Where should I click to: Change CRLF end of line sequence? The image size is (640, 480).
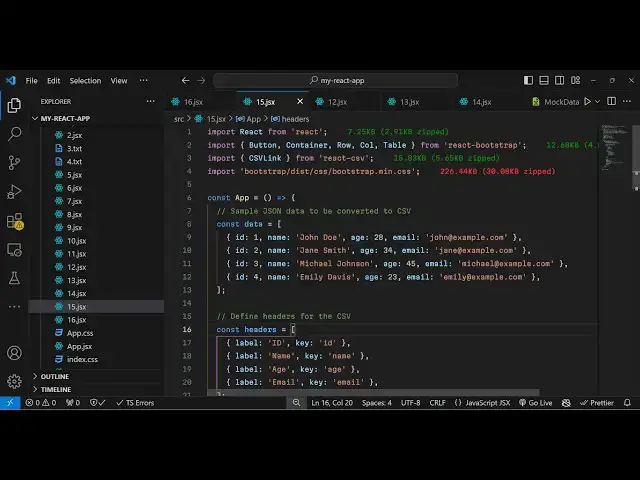pos(437,403)
